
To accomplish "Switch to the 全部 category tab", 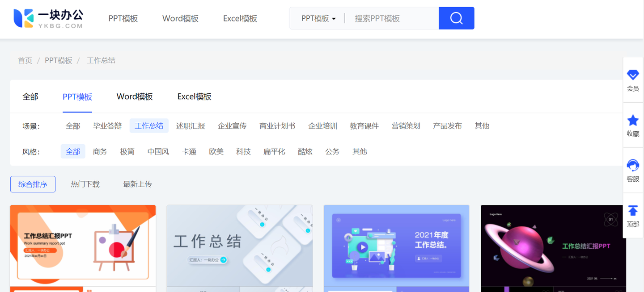I will [30, 96].
